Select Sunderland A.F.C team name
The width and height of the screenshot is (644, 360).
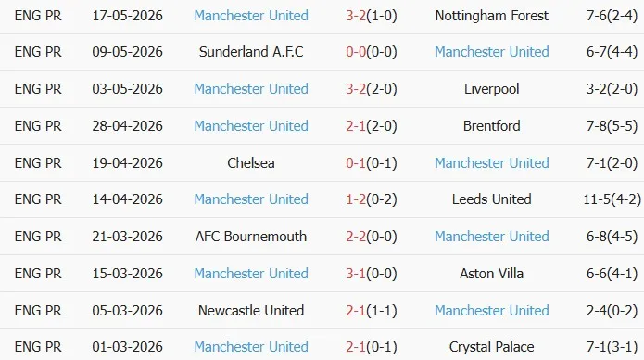251,52
